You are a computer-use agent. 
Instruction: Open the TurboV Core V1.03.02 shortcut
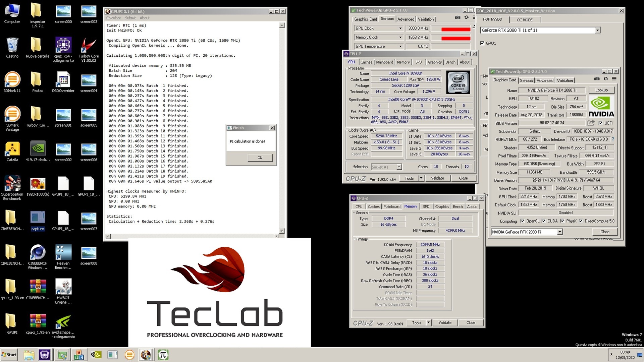[89, 49]
